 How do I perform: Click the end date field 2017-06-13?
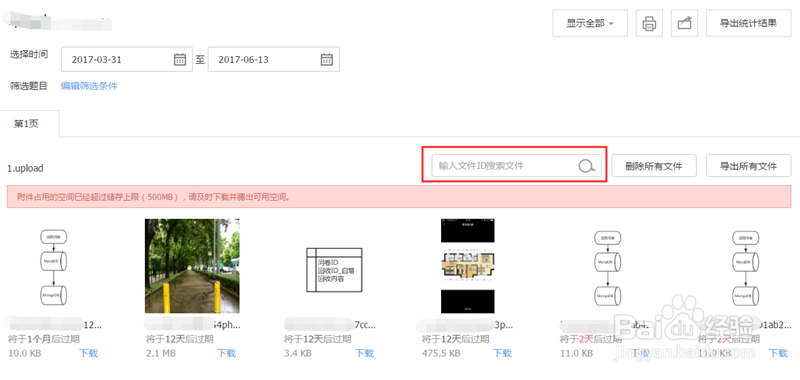tap(274, 59)
